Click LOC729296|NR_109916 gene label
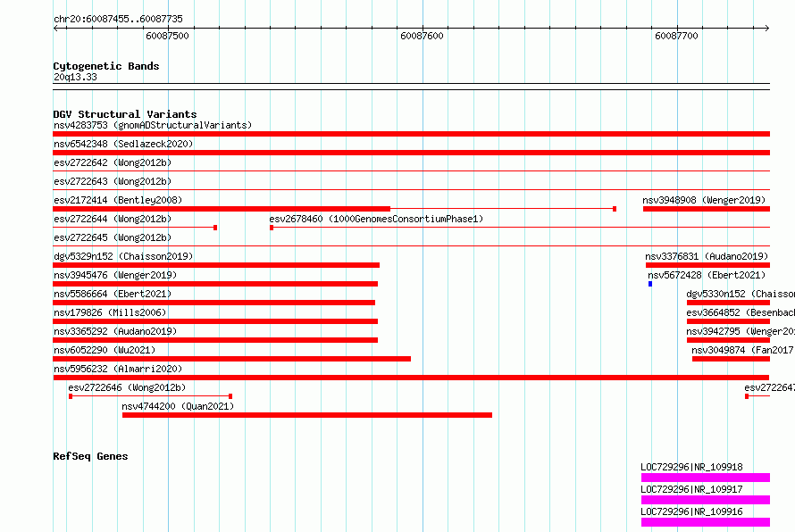This screenshot has width=795, height=532. pos(691,511)
